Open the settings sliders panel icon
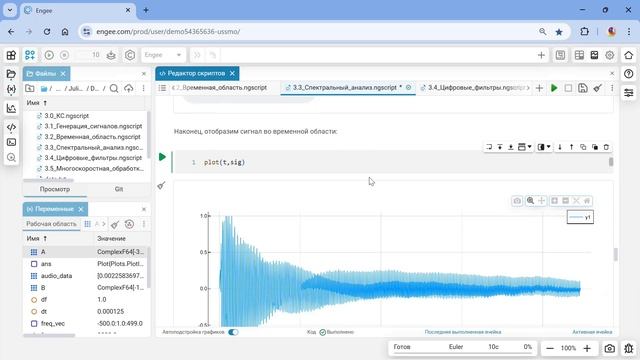640x360 pixels. point(629,93)
